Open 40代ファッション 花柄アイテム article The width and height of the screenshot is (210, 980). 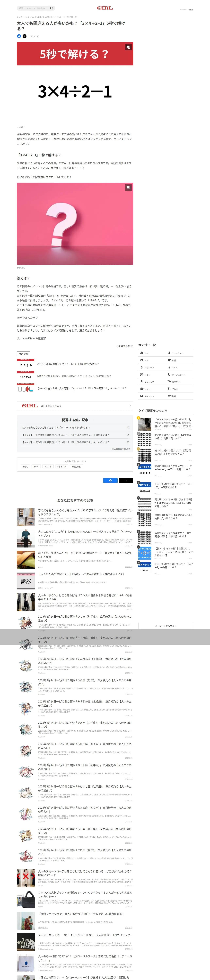(75, 921)
